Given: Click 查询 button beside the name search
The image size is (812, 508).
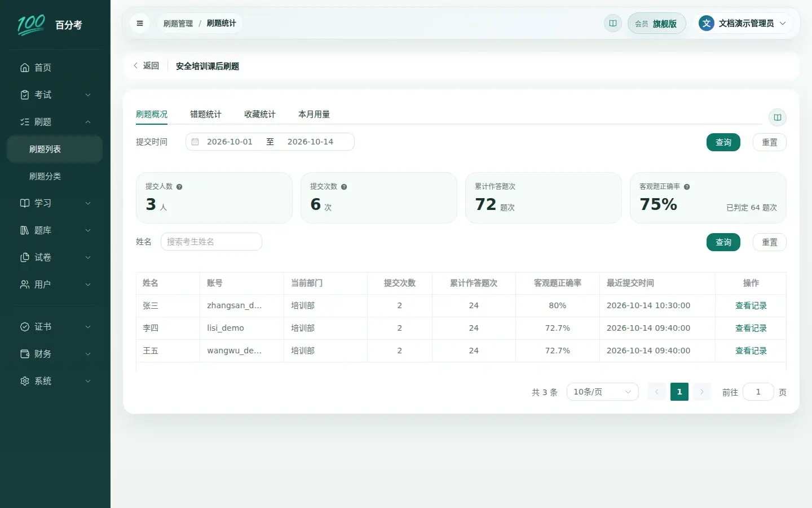Looking at the screenshot, I should click(723, 242).
